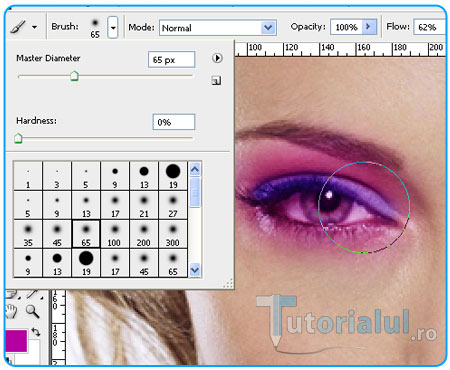Image resolution: width=450 pixels, height=370 pixels.
Task: Click the magenta foreground color swatch
Action: pos(16,341)
